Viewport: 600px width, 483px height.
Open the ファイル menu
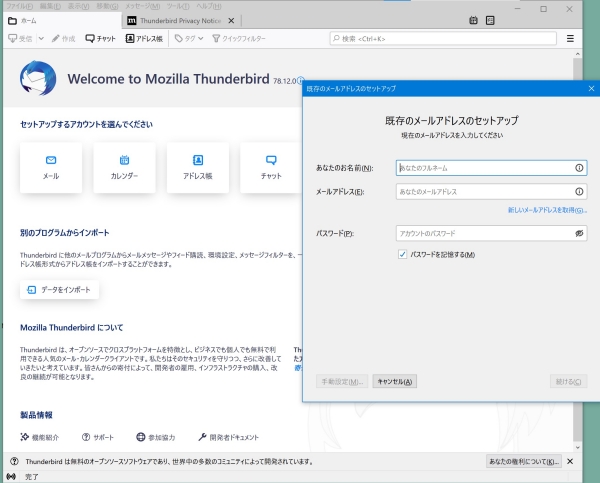pos(20,6)
